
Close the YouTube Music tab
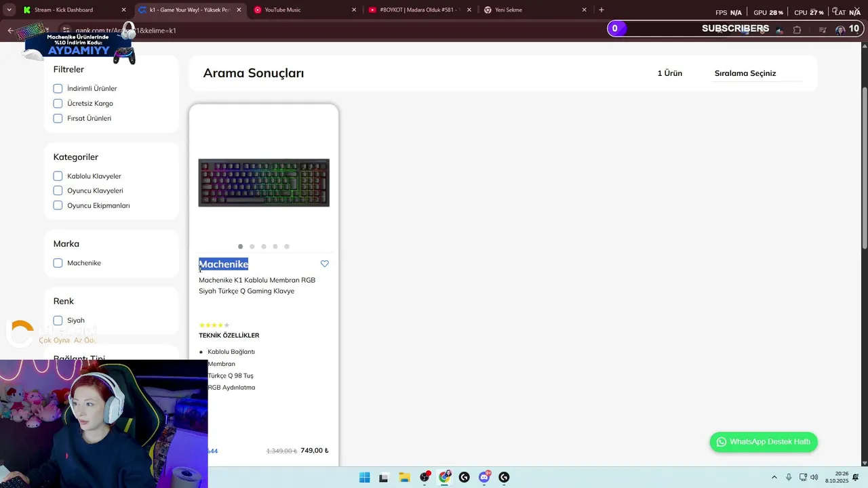(x=354, y=9)
